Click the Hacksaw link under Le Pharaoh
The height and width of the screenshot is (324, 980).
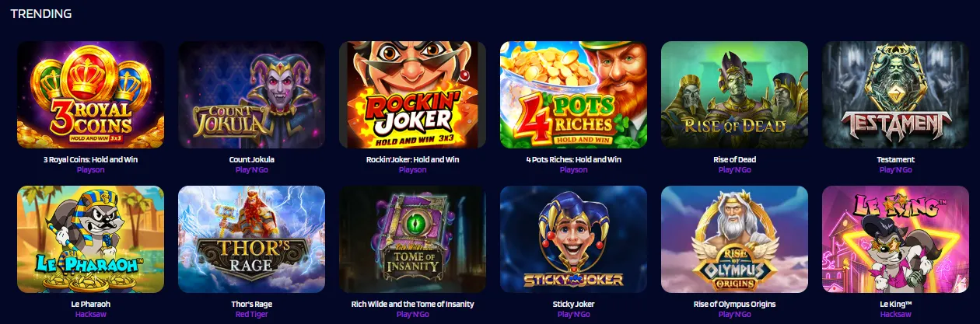pos(90,314)
